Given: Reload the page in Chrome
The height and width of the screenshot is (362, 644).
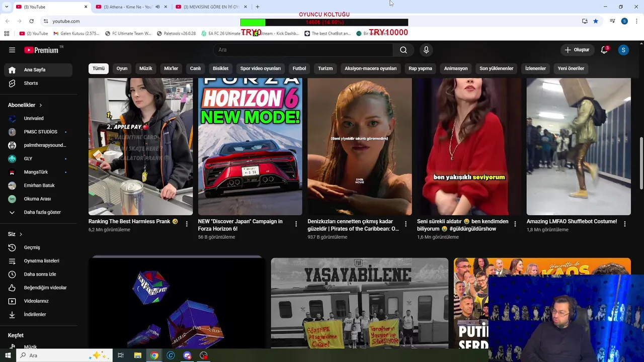Looking at the screenshot, I should (x=31, y=21).
